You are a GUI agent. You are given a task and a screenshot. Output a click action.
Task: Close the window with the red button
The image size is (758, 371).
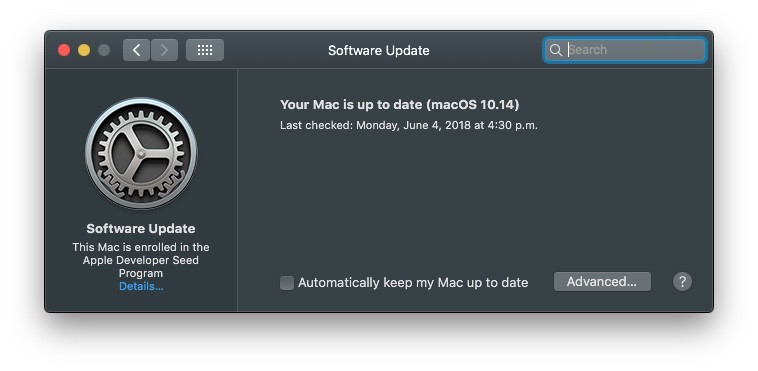pyautogui.click(x=64, y=50)
